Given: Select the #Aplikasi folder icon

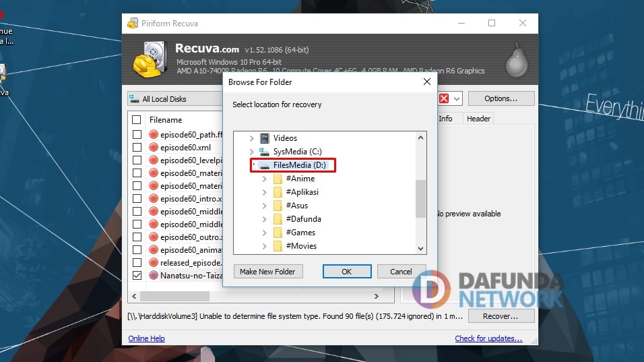Looking at the screenshot, I should click(278, 192).
